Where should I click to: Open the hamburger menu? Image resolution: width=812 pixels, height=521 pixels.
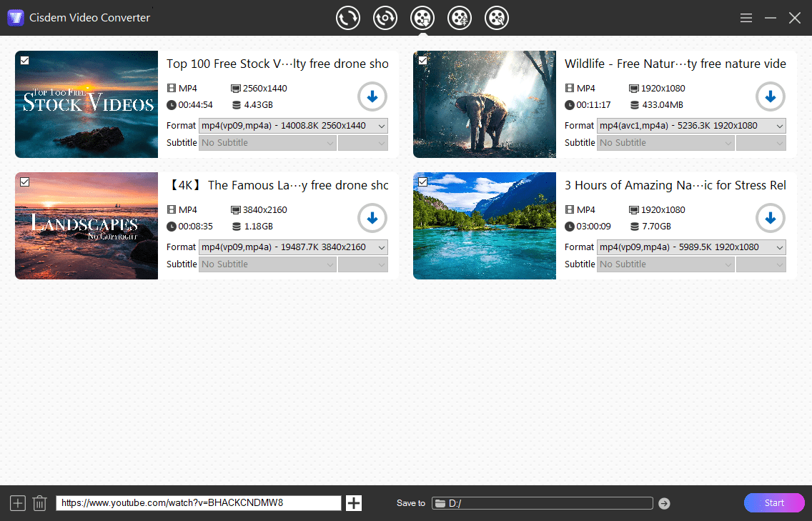coord(746,18)
